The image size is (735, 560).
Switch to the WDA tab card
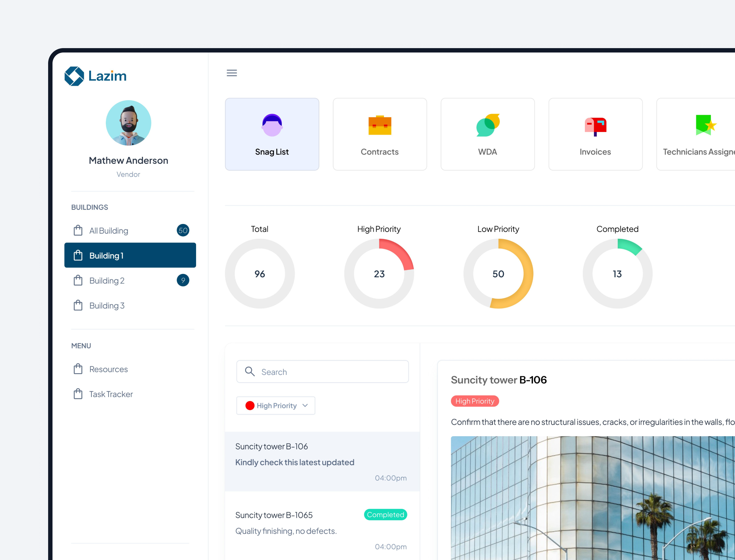488,134
